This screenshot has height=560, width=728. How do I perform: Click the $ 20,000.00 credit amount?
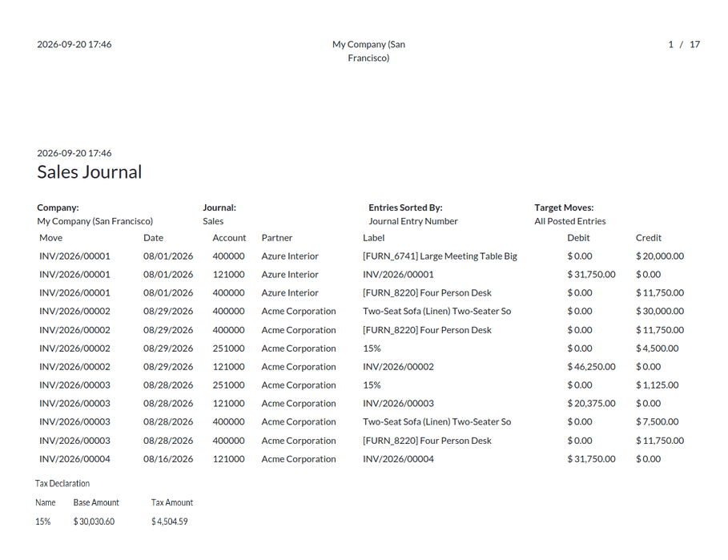[660, 256]
